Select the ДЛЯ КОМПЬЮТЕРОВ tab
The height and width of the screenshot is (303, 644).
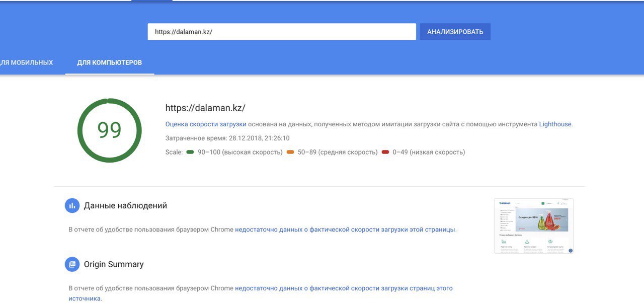[110, 62]
